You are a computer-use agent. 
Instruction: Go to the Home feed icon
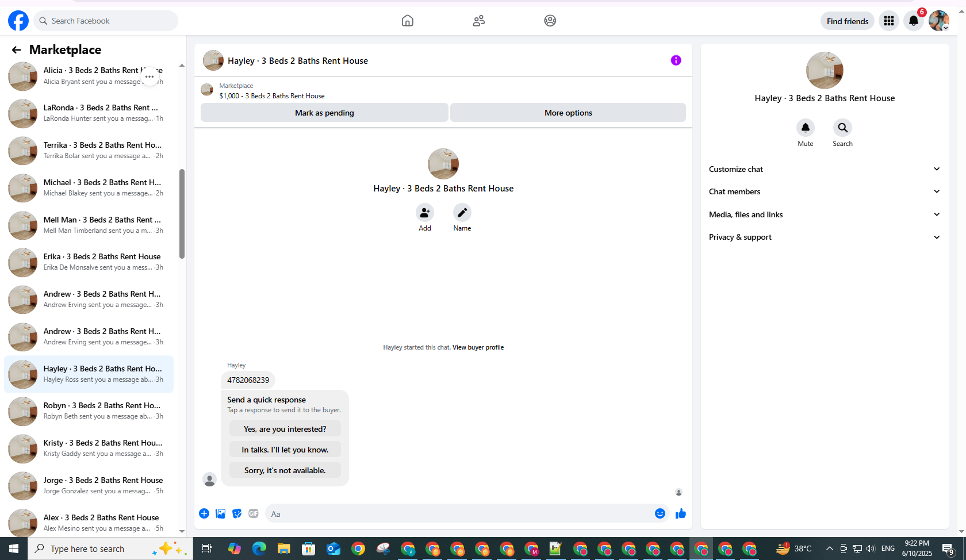[407, 21]
